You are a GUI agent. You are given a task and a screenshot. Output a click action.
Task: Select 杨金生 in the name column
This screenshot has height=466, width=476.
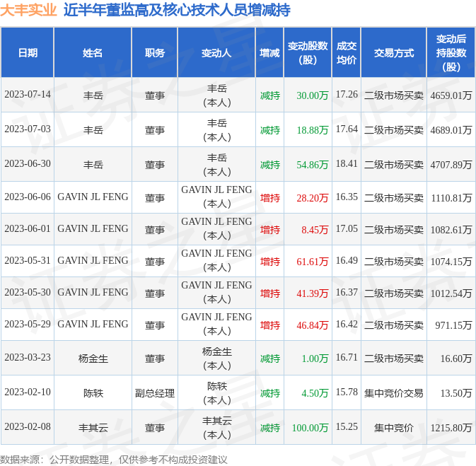93,359
